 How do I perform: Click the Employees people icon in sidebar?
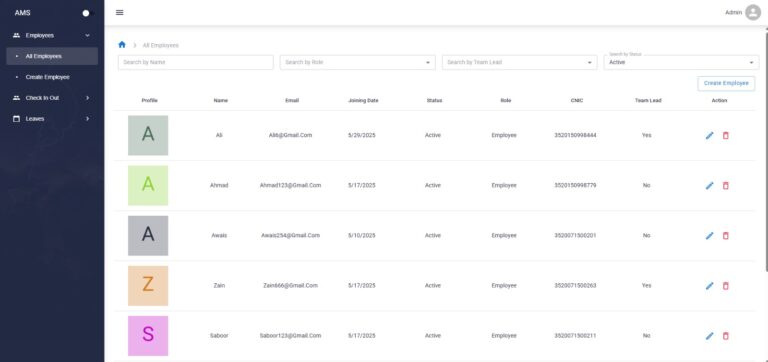pos(16,35)
